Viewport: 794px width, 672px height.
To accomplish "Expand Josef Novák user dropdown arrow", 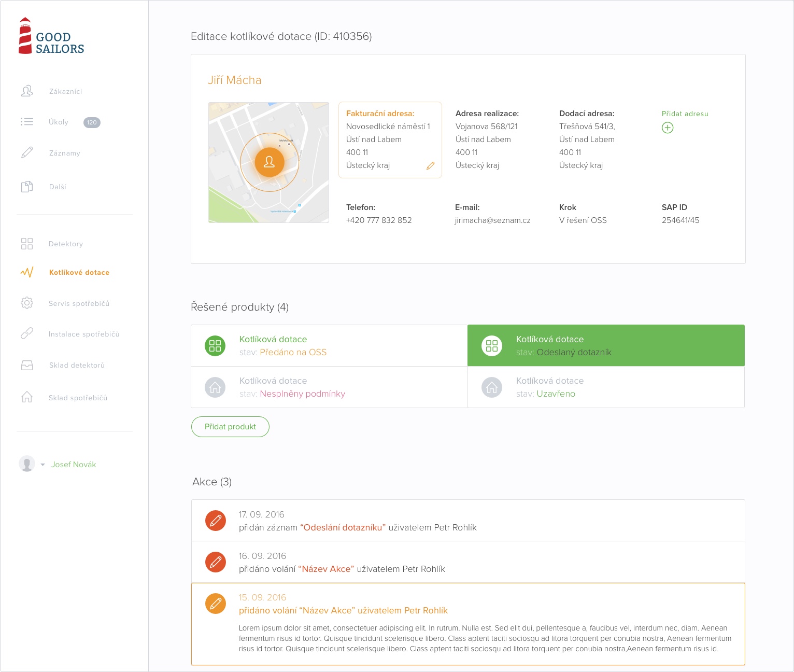I will pos(42,465).
